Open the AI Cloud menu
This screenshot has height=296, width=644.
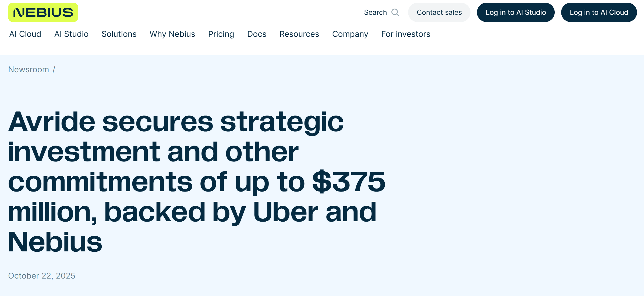[x=25, y=34]
